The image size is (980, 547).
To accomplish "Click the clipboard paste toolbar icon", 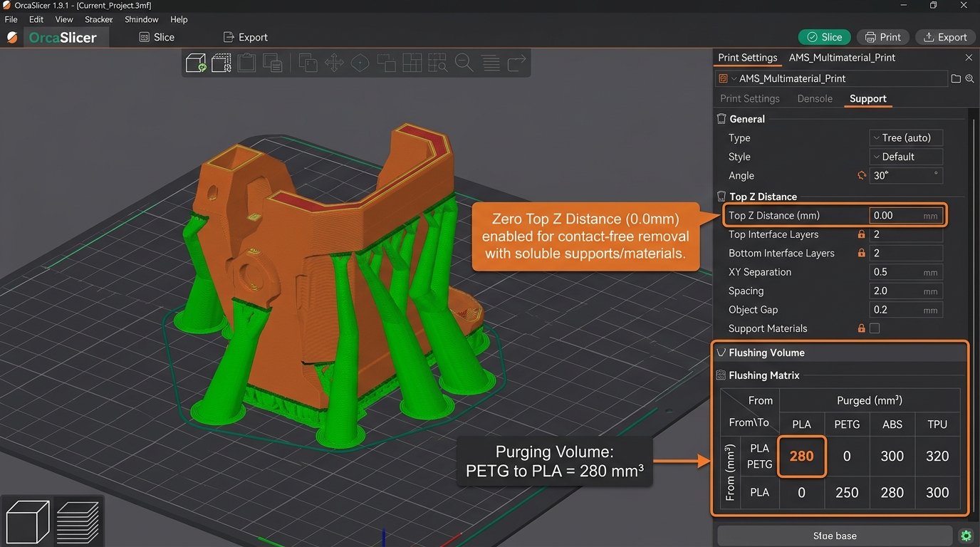I will [246, 63].
